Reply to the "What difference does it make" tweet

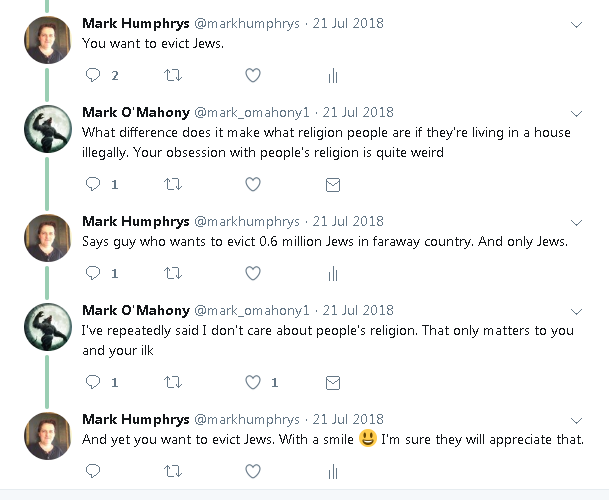(93, 184)
